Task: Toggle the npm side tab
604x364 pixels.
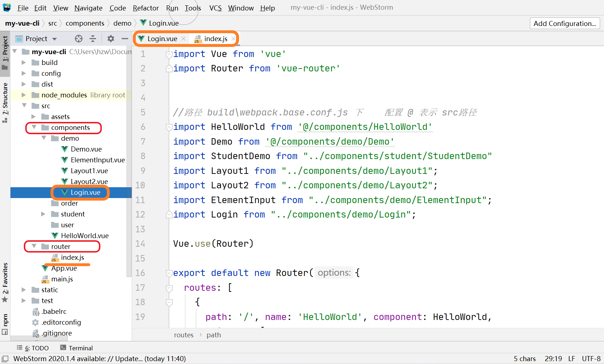Action: tap(5, 325)
